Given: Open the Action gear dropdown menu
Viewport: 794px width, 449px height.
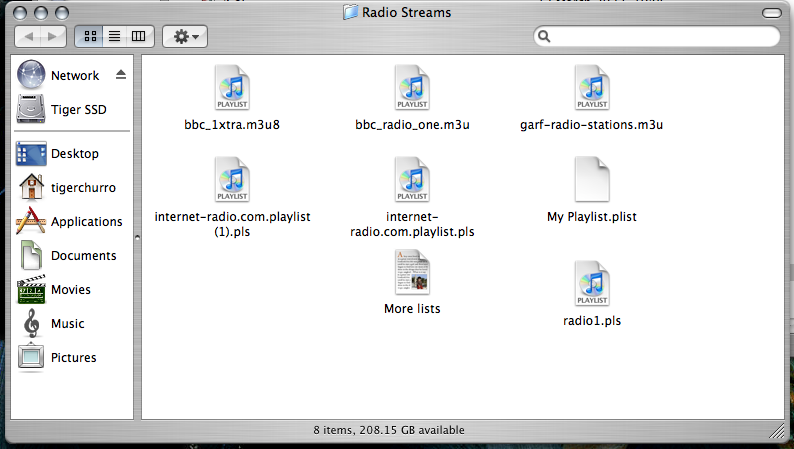Looking at the screenshot, I should (x=185, y=36).
